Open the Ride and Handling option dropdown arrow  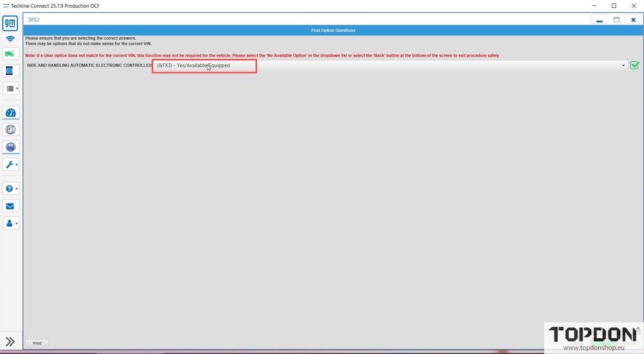[623, 66]
